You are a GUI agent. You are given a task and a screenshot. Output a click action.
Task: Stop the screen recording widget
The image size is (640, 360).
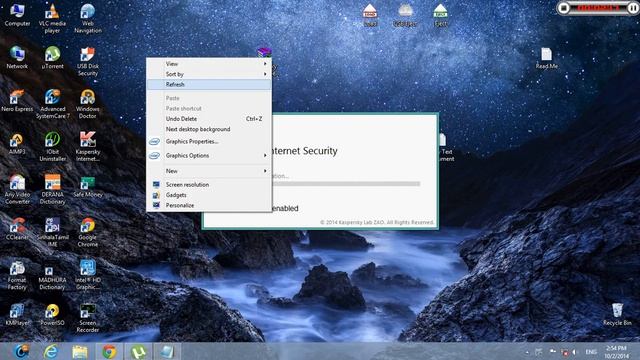564,8
